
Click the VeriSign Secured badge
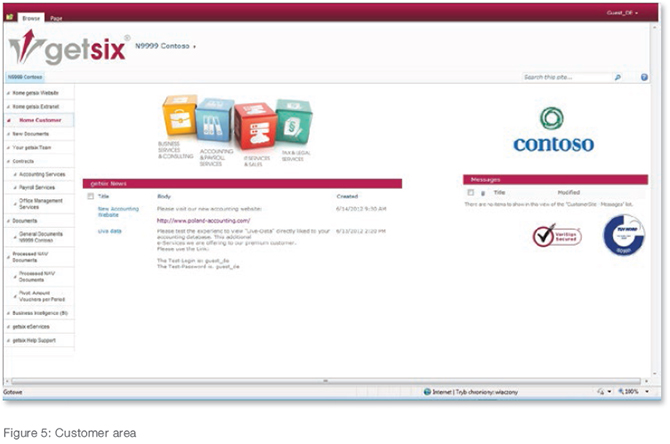point(557,235)
